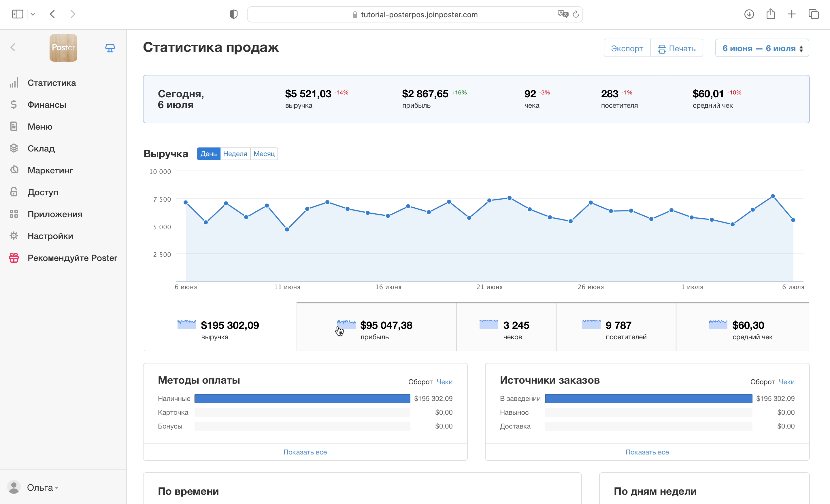Click the Рекомендуйте Poster gift icon

pyautogui.click(x=14, y=258)
